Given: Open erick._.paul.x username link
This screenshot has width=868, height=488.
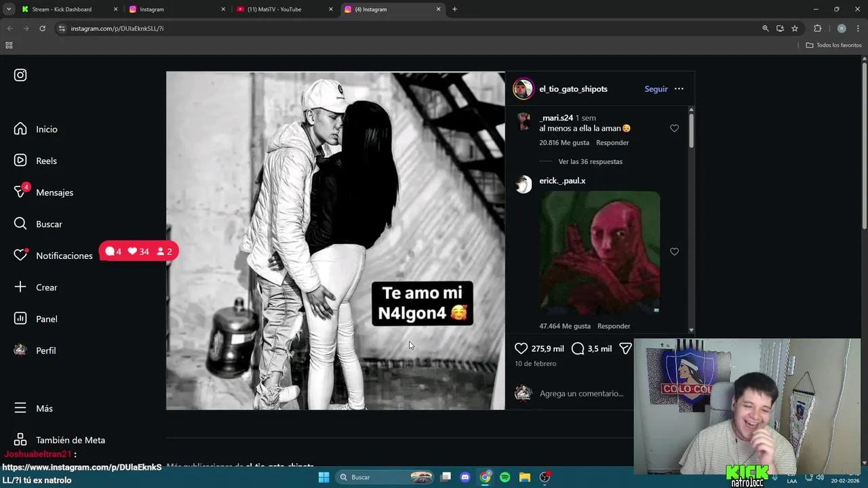Looking at the screenshot, I should click(x=562, y=181).
